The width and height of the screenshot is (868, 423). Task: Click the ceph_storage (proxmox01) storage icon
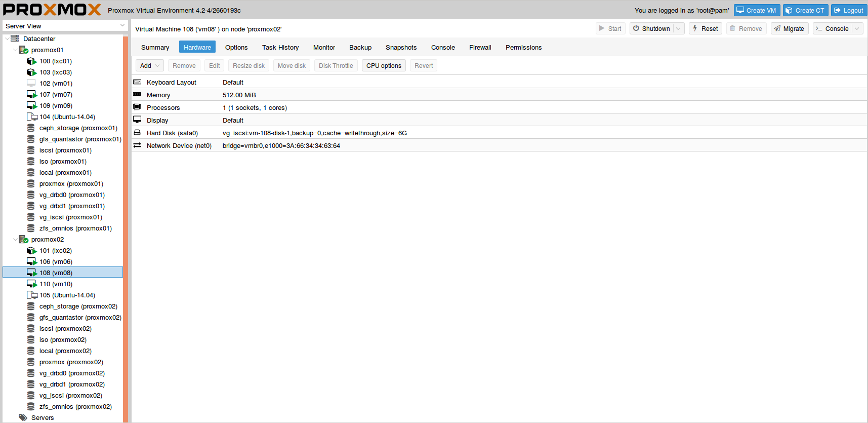coord(31,128)
